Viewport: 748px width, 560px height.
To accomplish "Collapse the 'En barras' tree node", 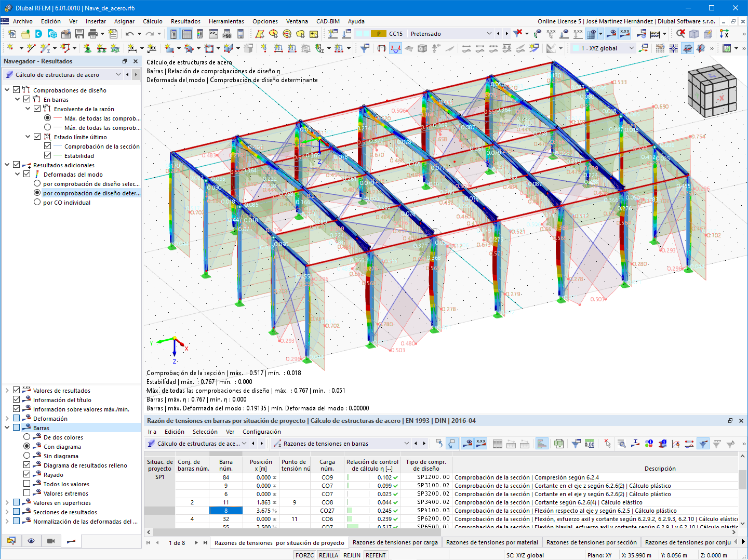I will 18,100.
